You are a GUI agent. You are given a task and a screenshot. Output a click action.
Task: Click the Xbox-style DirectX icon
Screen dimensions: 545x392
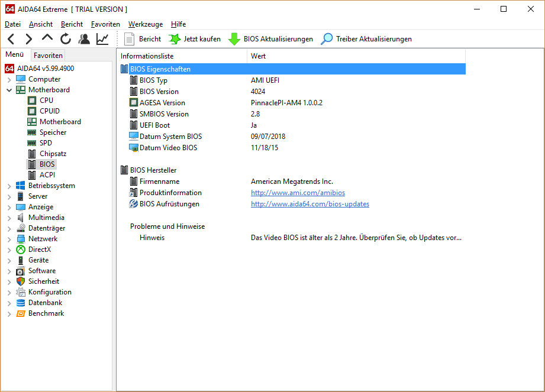coord(21,250)
